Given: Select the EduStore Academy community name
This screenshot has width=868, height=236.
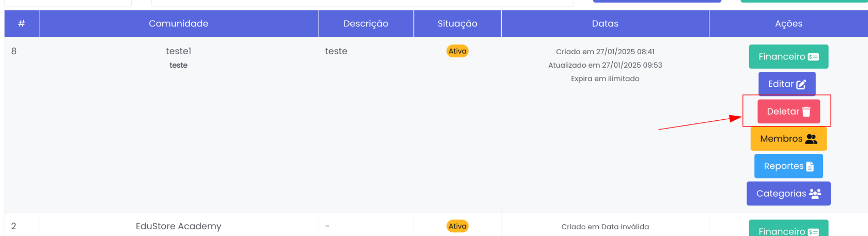Looking at the screenshot, I should coord(178,226).
